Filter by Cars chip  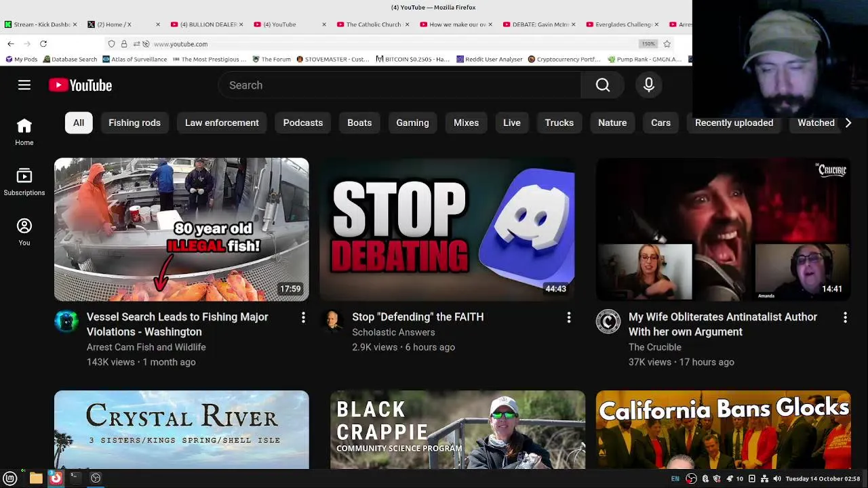pos(660,123)
